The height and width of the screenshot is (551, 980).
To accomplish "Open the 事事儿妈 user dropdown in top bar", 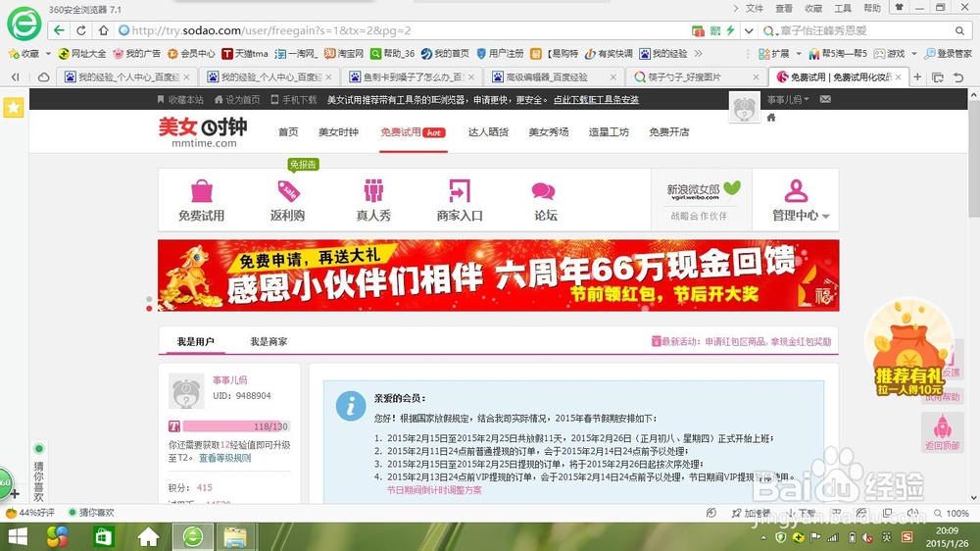I will click(x=788, y=99).
